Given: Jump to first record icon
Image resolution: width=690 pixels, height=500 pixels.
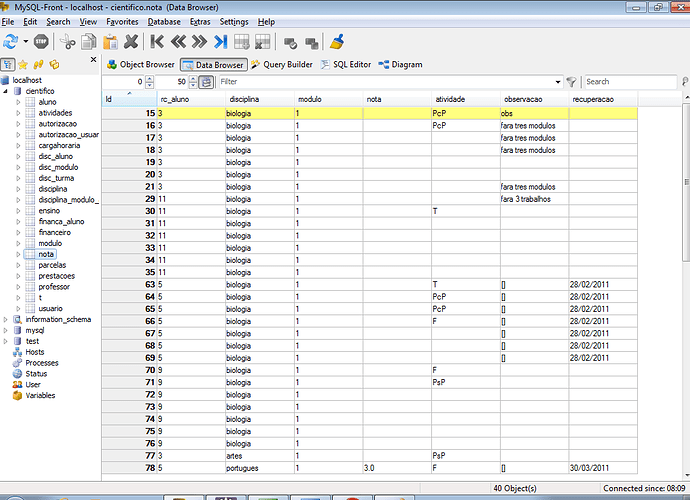Looking at the screenshot, I should click(x=157, y=42).
